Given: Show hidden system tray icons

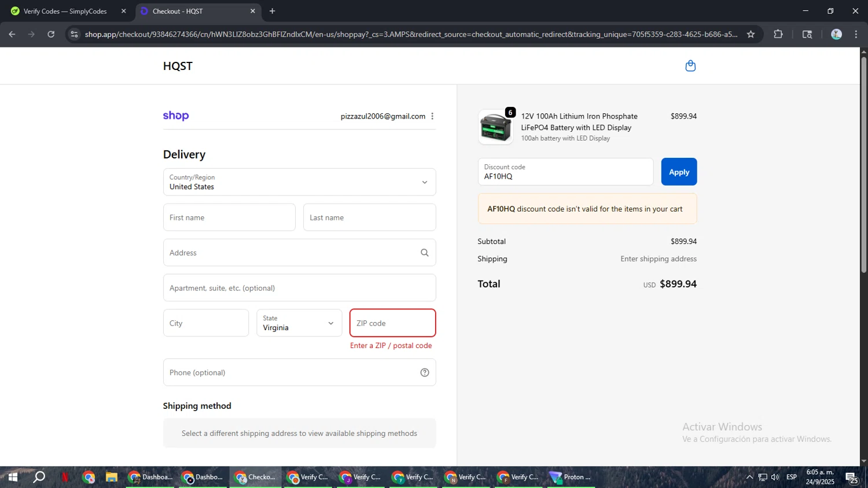Looking at the screenshot, I should point(749,477).
